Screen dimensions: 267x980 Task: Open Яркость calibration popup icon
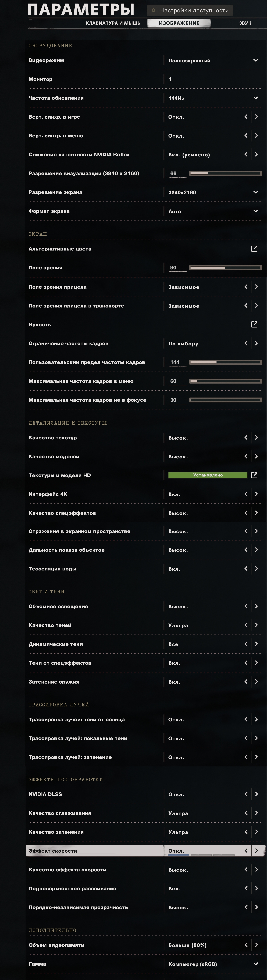pyautogui.click(x=254, y=324)
